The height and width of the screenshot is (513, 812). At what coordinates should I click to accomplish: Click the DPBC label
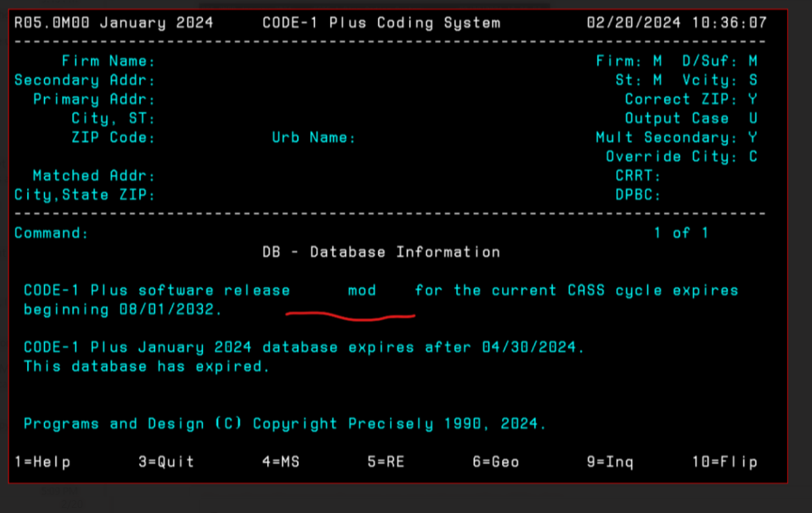tap(638, 195)
